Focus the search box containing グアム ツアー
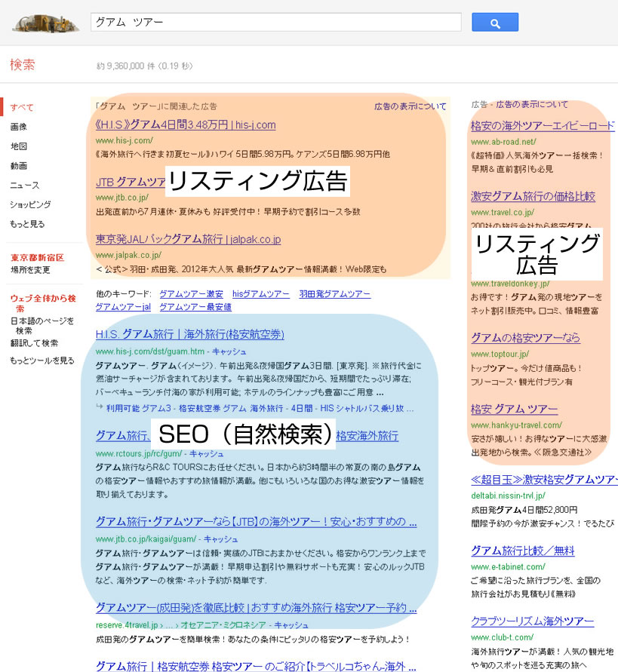Image resolution: width=618 pixels, height=672 pixels. pos(275,22)
